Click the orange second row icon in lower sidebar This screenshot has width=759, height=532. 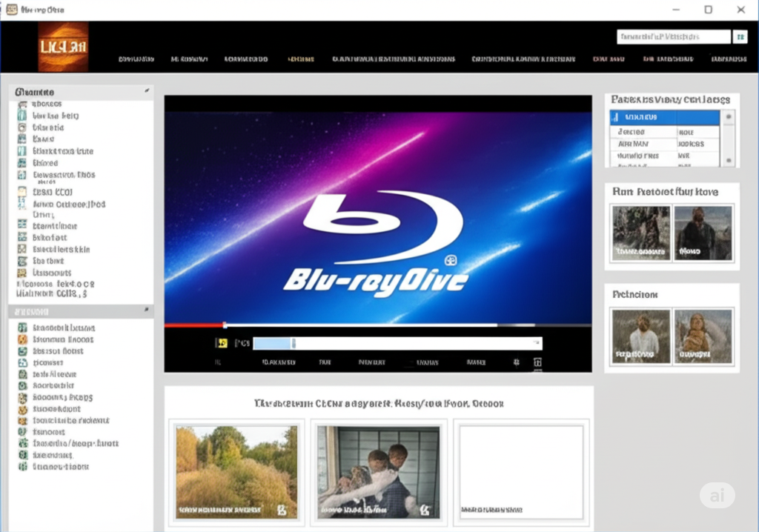pos(22,339)
